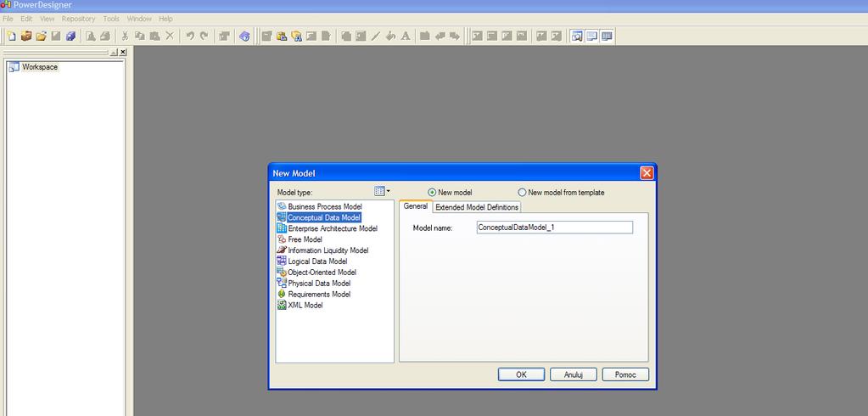This screenshot has height=416, width=868.
Task: Select New model from template option
Action: pyautogui.click(x=522, y=192)
